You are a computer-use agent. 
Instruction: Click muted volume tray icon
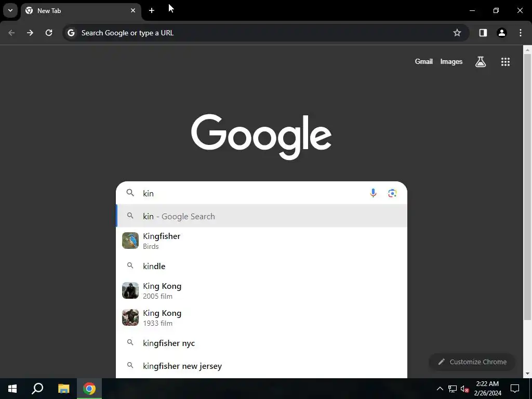(x=464, y=389)
